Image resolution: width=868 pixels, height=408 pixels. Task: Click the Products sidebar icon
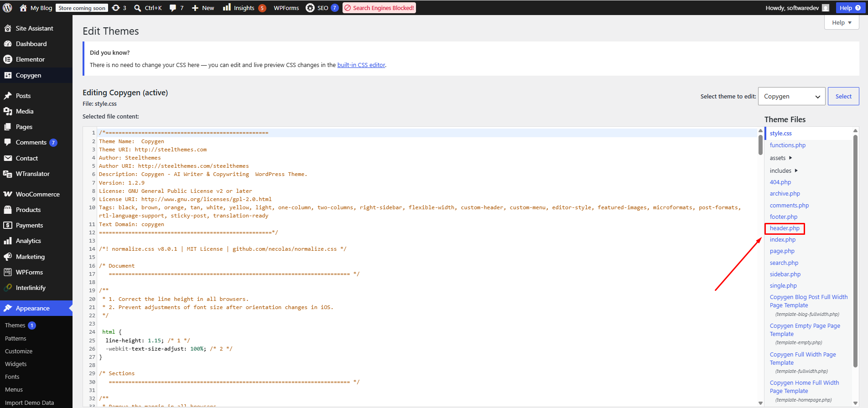pos(8,210)
